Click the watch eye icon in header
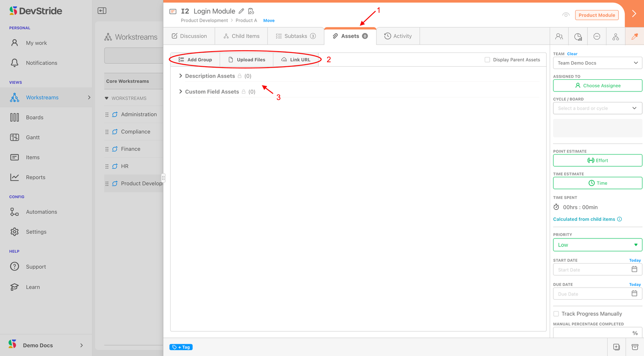 (x=566, y=15)
